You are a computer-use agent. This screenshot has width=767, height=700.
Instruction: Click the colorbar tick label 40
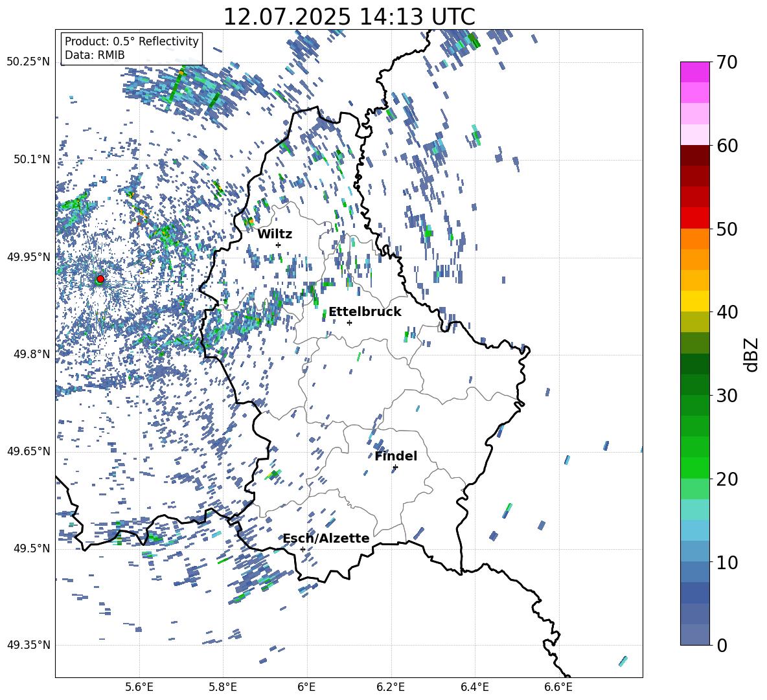click(727, 312)
